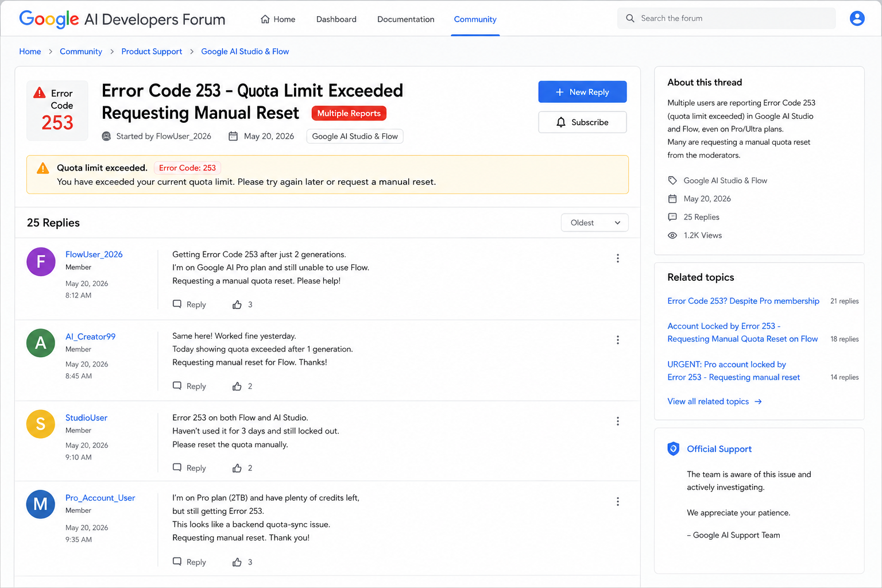The image size is (882, 588).
Task: Click the Multiple Reports badge
Action: [349, 113]
